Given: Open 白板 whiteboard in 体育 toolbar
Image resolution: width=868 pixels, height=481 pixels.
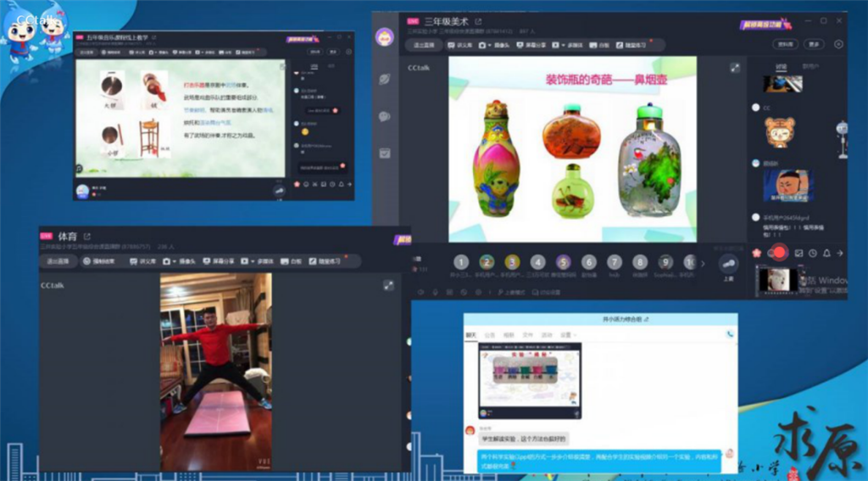Looking at the screenshot, I should (x=292, y=261).
